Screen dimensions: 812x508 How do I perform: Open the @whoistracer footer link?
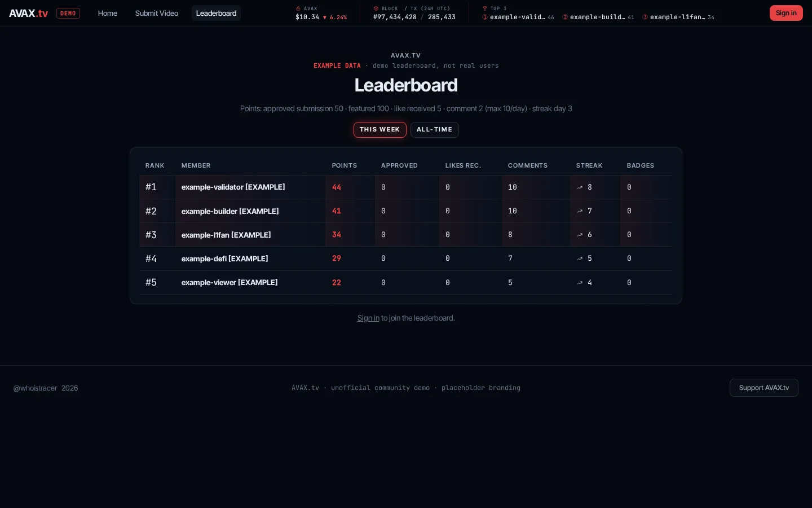point(36,388)
